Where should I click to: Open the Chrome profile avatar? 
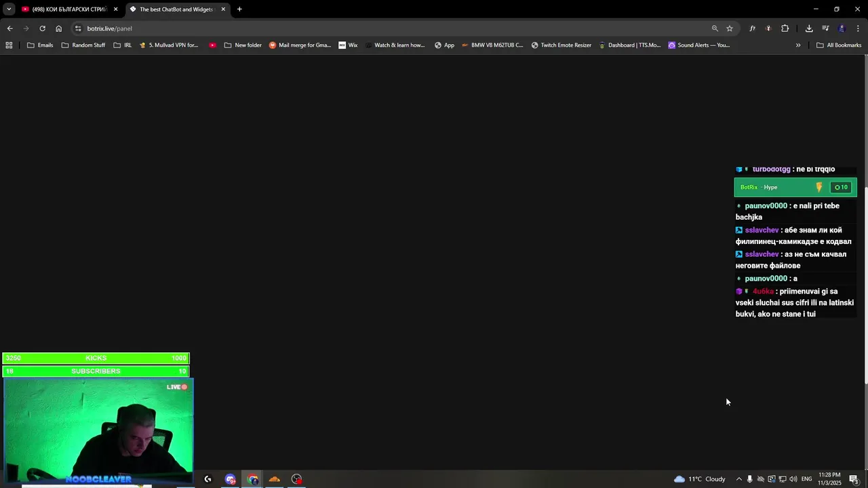(x=842, y=28)
